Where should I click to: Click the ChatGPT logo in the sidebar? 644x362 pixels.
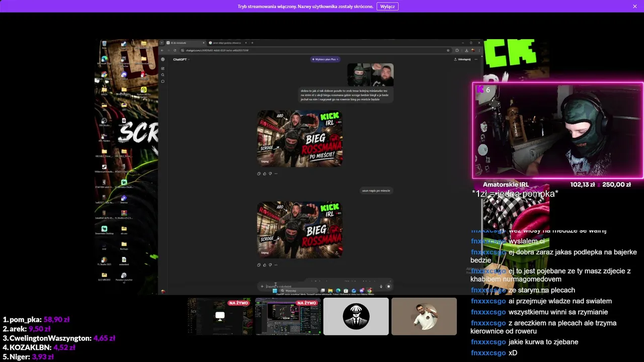(163, 59)
